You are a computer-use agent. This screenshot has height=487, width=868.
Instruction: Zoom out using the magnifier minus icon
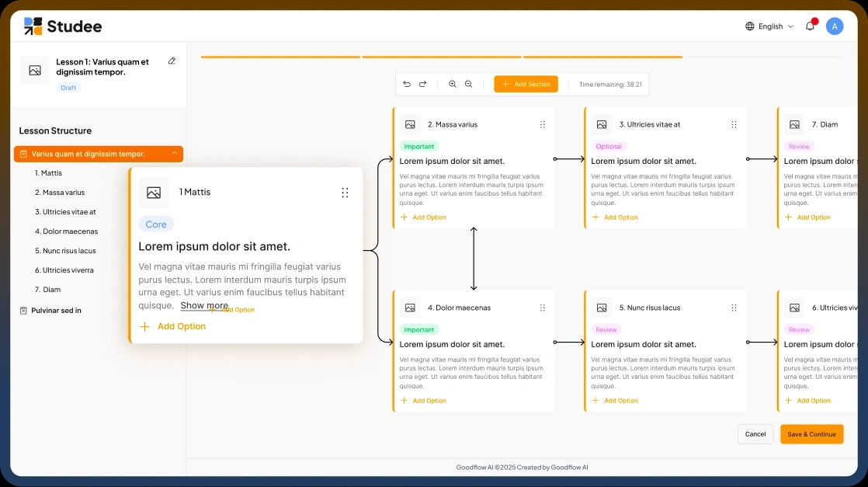[x=469, y=84]
